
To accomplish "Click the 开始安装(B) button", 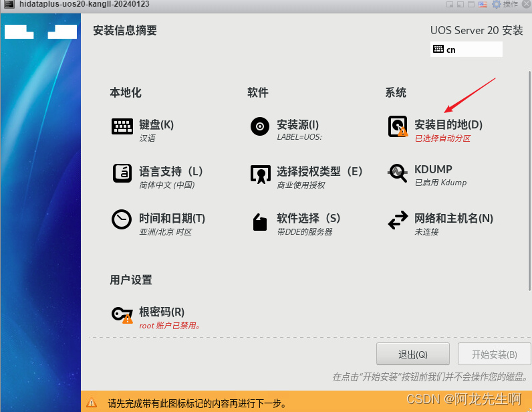I will 495,354.
